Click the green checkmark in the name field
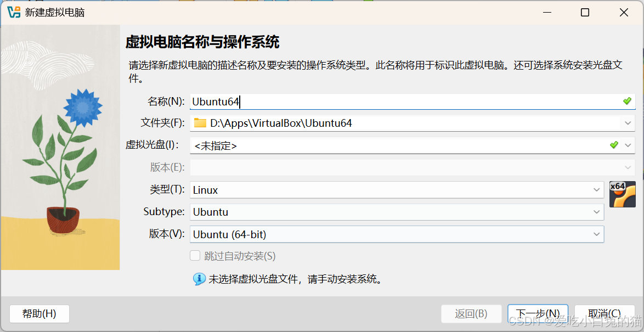The image size is (644, 332). pyautogui.click(x=627, y=100)
